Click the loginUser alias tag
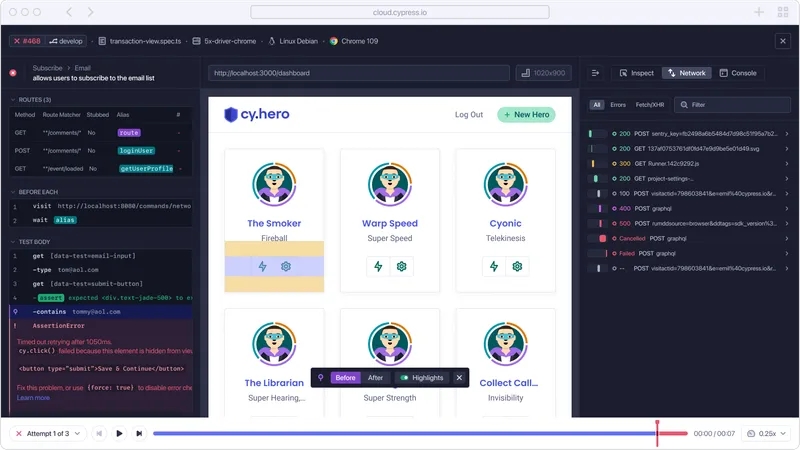800x450 pixels. 136,151
